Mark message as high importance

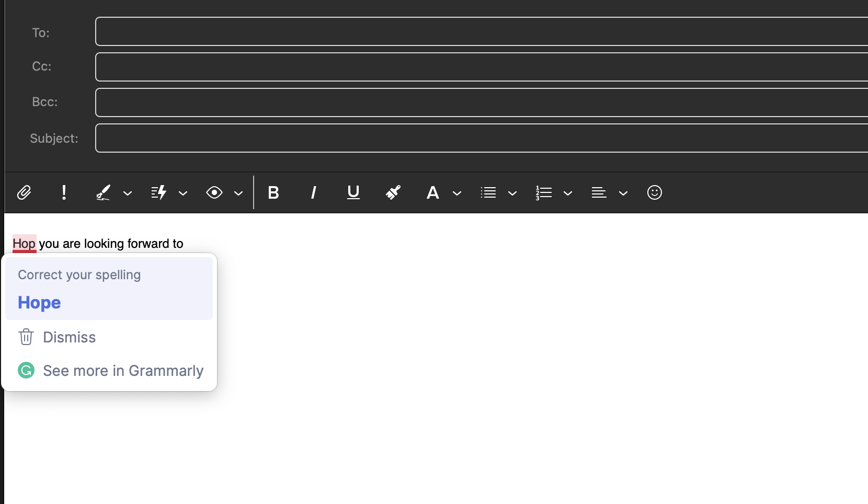click(64, 193)
